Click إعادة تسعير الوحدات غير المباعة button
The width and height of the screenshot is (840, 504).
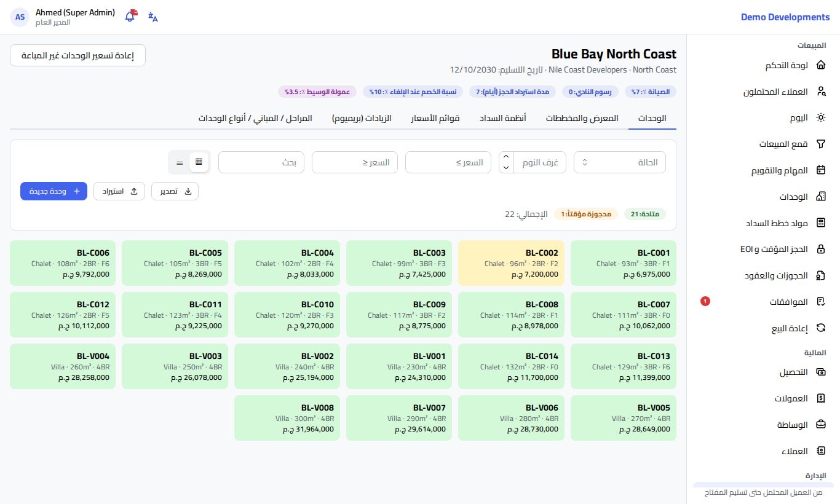click(x=78, y=55)
